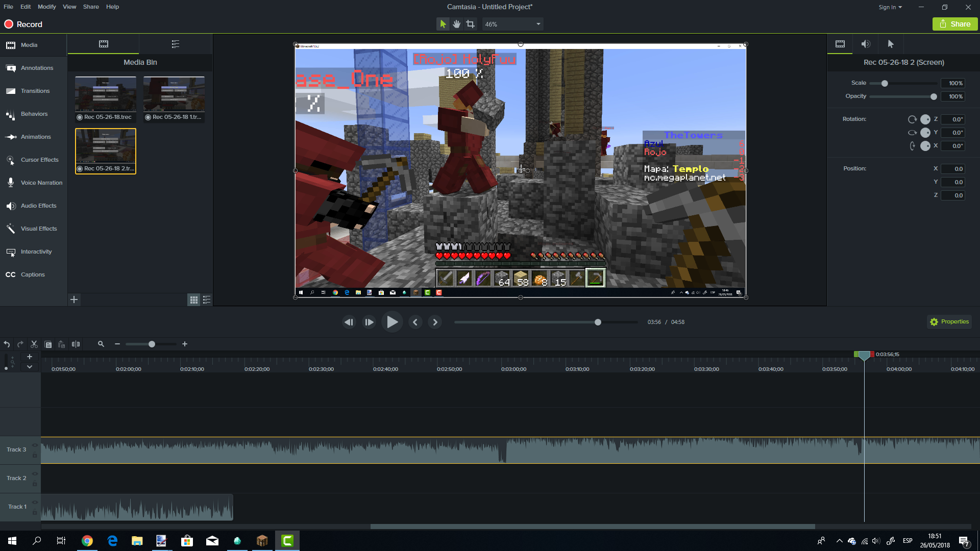Start recording with Record button
Viewport: 980px width, 551px height.
[x=23, y=24]
